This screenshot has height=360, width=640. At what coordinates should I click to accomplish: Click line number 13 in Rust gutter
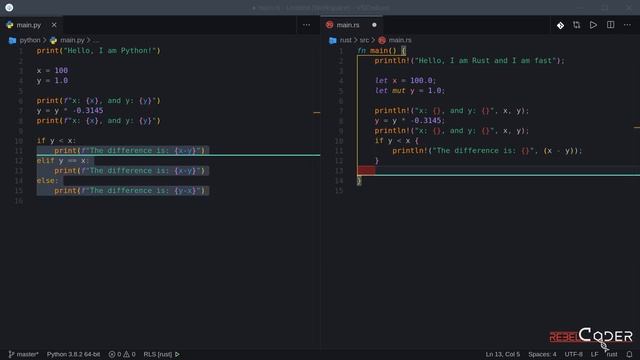(339, 171)
